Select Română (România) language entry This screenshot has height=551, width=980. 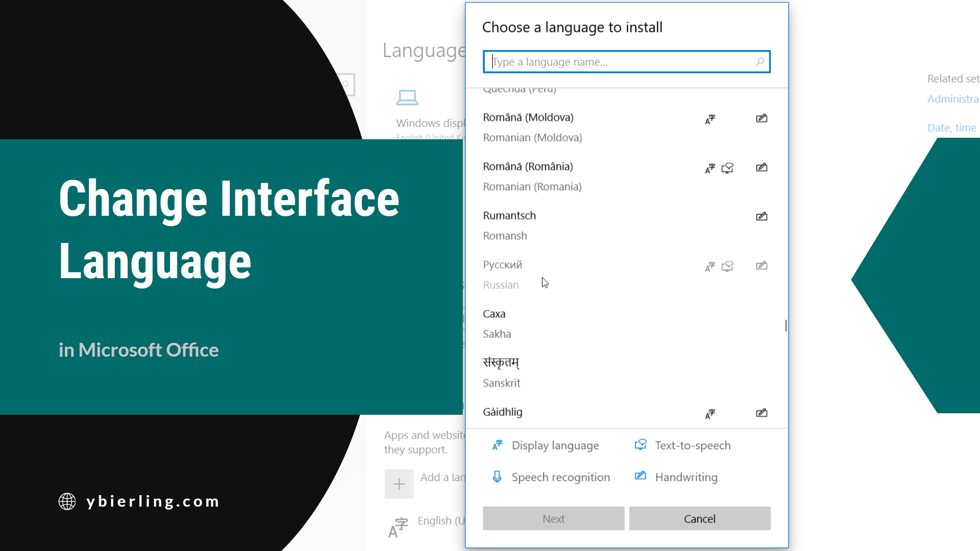627,176
